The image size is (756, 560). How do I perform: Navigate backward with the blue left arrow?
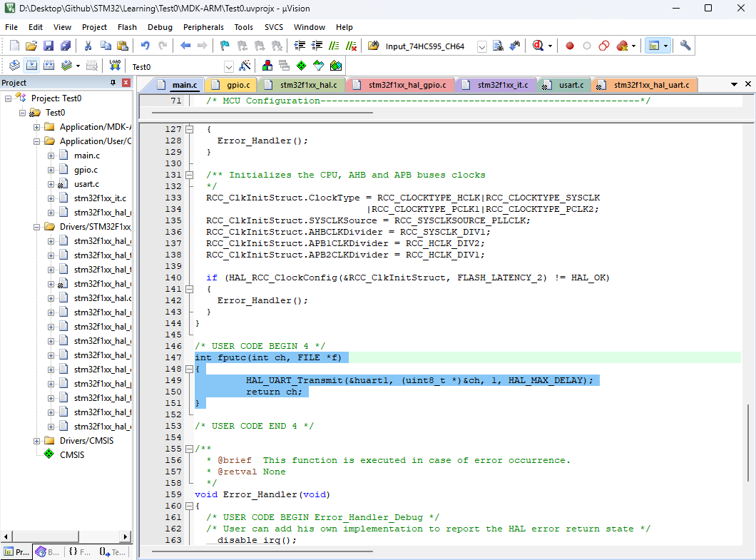click(185, 46)
